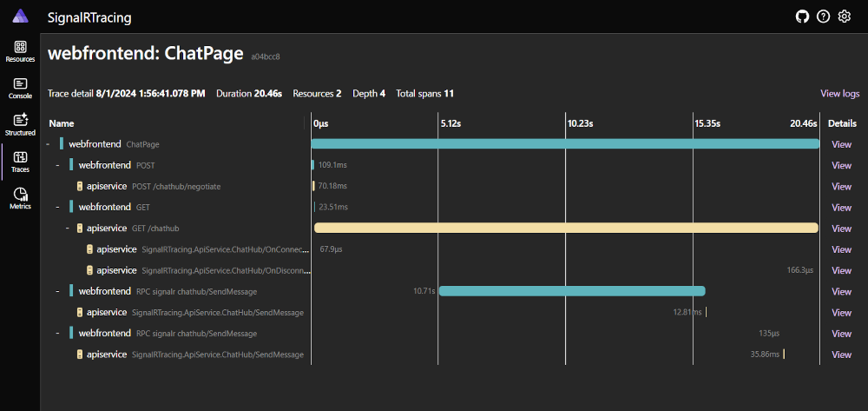
Task: Open the Metrics page in sidebar
Action: pos(20,199)
